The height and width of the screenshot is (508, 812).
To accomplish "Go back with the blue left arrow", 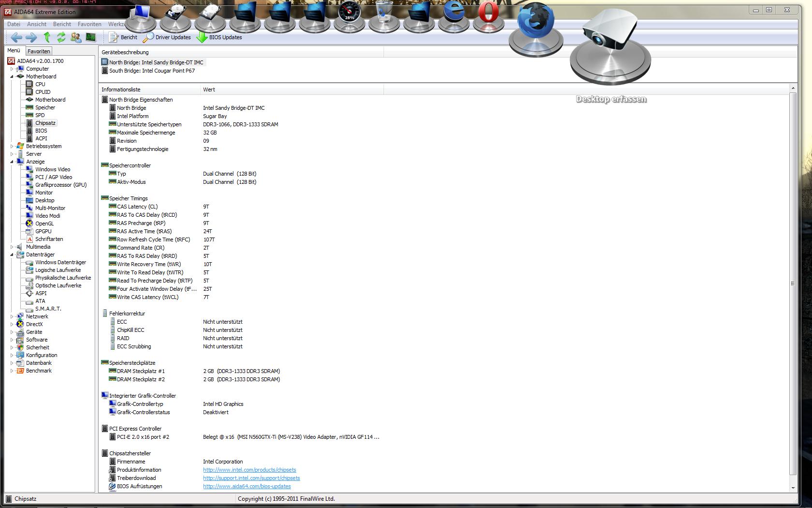I will tap(16, 37).
